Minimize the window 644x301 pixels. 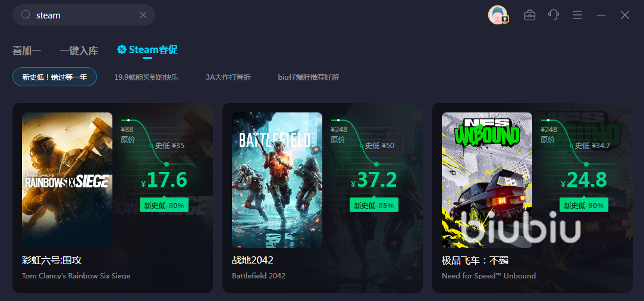click(601, 15)
